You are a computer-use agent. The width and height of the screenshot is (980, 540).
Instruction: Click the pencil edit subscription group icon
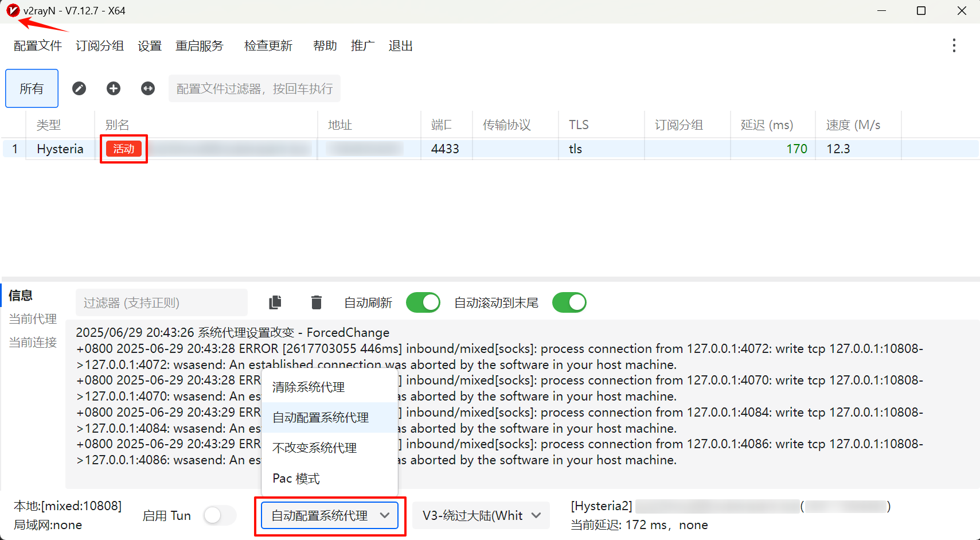[x=79, y=88]
